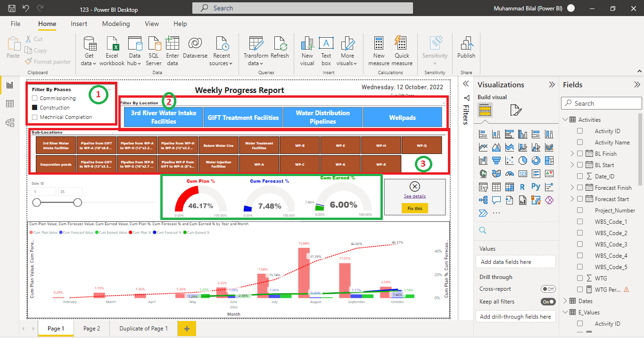Expand the Dates table

point(565,301)
